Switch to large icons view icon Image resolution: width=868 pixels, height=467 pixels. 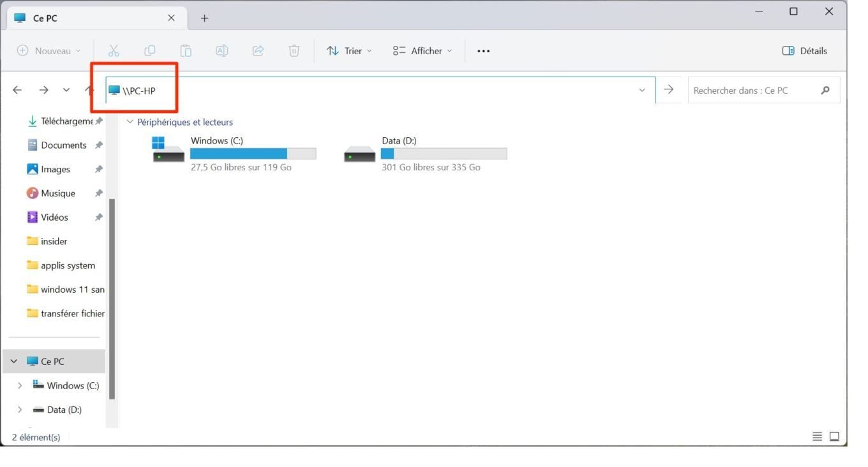(834, 436)
